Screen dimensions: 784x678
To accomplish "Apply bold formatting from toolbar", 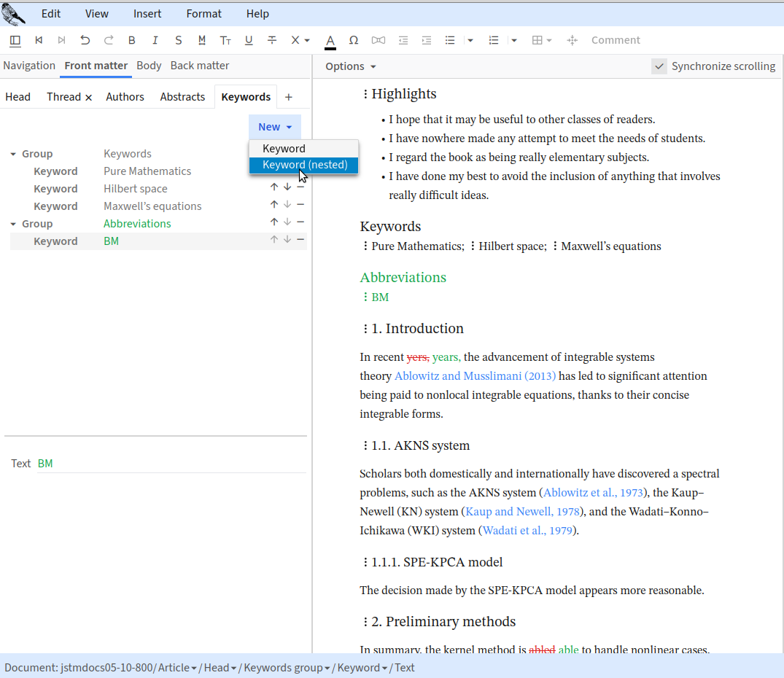I will click(132, 40).
